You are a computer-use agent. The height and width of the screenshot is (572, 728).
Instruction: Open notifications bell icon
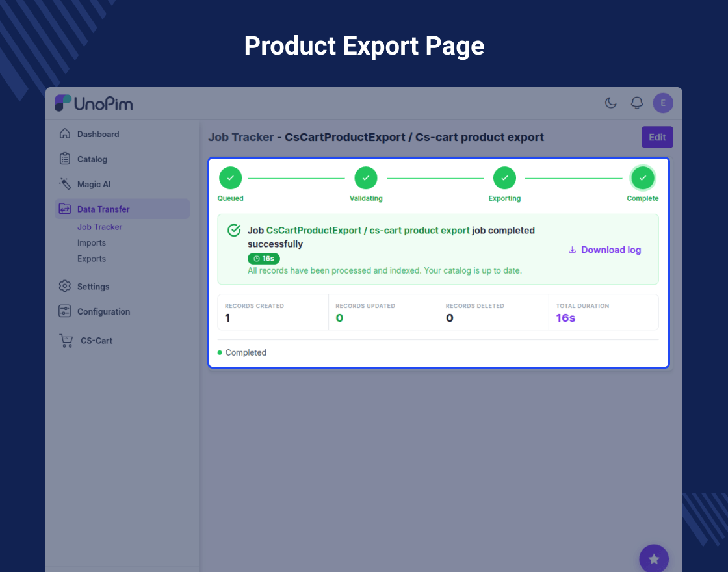(637, 103)
